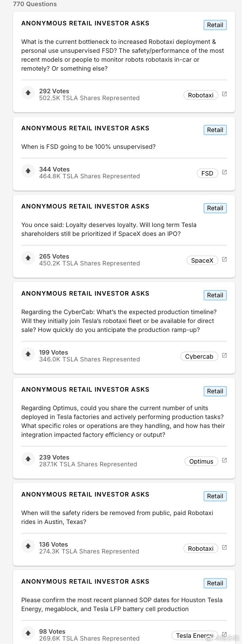Screen dimensions: 242x644
Task: Upvote the CyberCab production timeline question
Action: click(28, 354)
